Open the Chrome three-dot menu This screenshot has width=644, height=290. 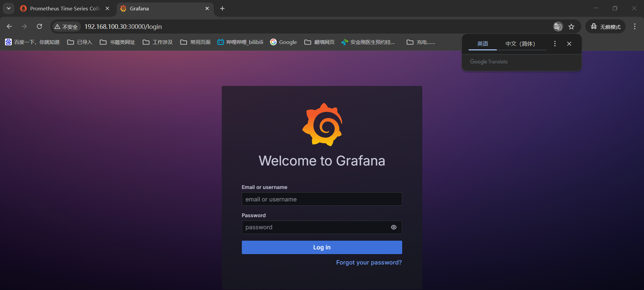point(635,27)
